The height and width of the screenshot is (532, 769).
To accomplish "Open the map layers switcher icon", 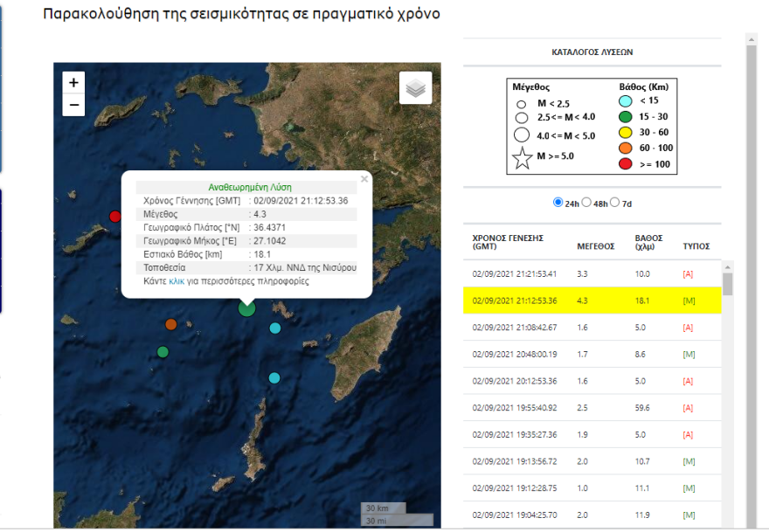I will [x=415, y=86].
